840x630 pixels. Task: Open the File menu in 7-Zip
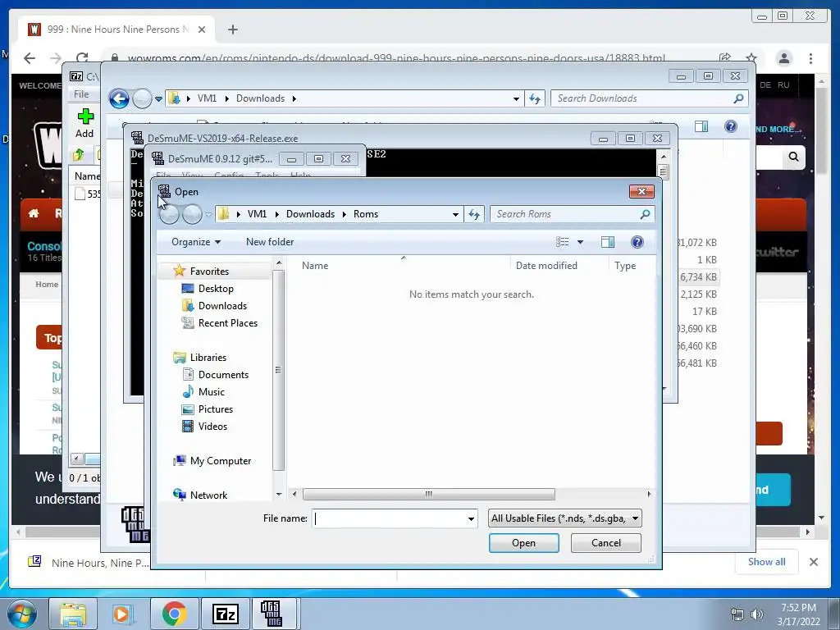(81, 94)
